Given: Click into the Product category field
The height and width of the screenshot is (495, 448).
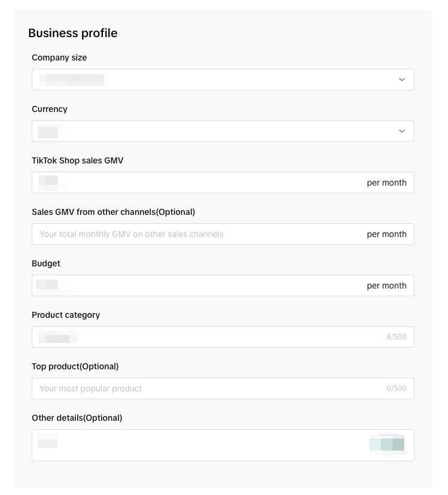Looking at the screenshot, I should 203,337.
